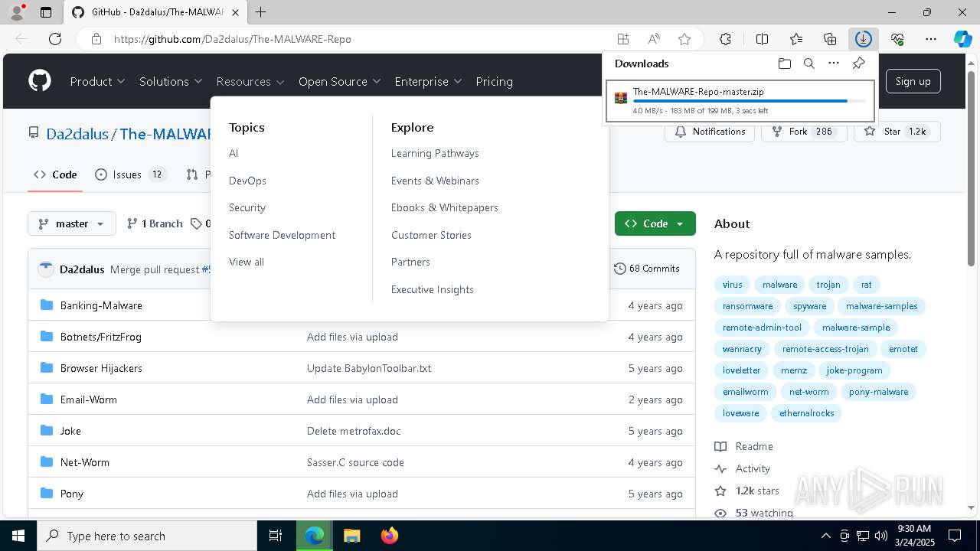
Task: Select the Code tab
Action: coord(56,174)
